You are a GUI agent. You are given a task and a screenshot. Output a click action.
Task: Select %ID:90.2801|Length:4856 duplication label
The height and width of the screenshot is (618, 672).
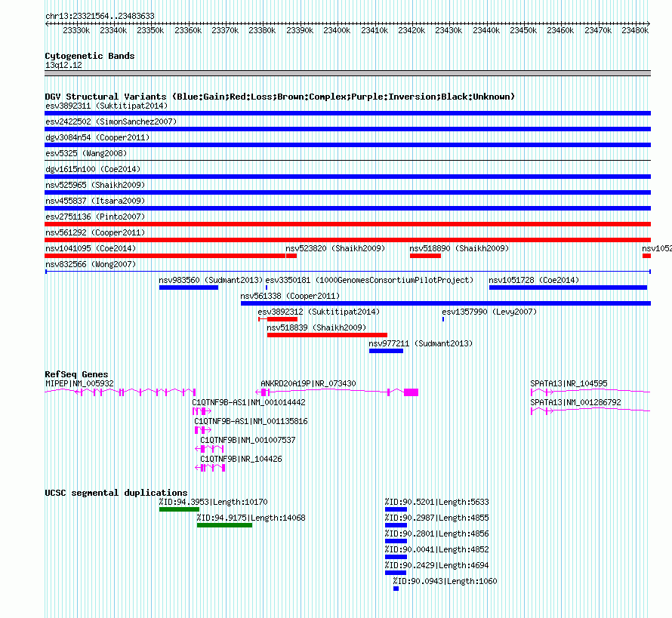436,533
